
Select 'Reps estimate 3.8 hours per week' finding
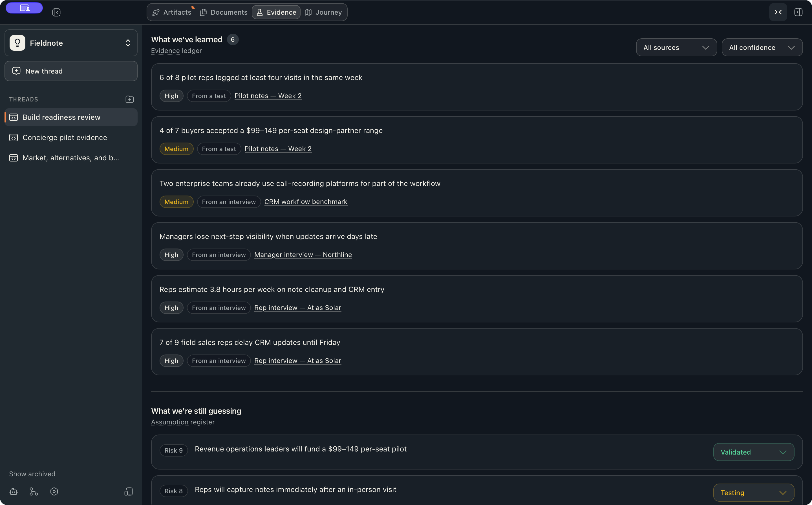[476, 299]
